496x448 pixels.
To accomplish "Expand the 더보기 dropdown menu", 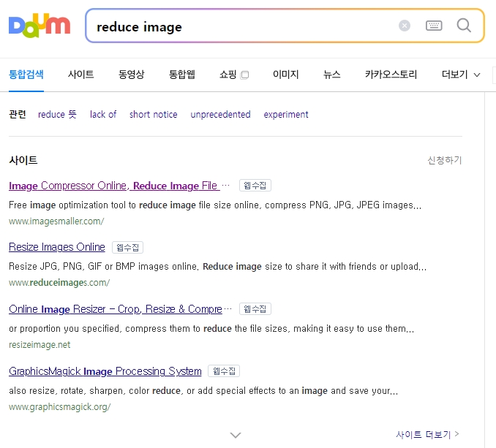I will click(x=461, y=75).
